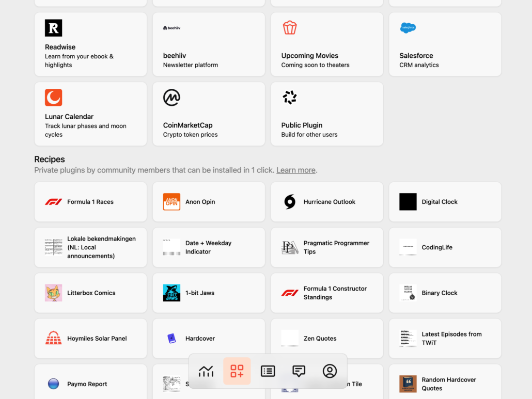Select the beehiiv newsletter plugin
532x399 pixels.
[x=209, y=44]
